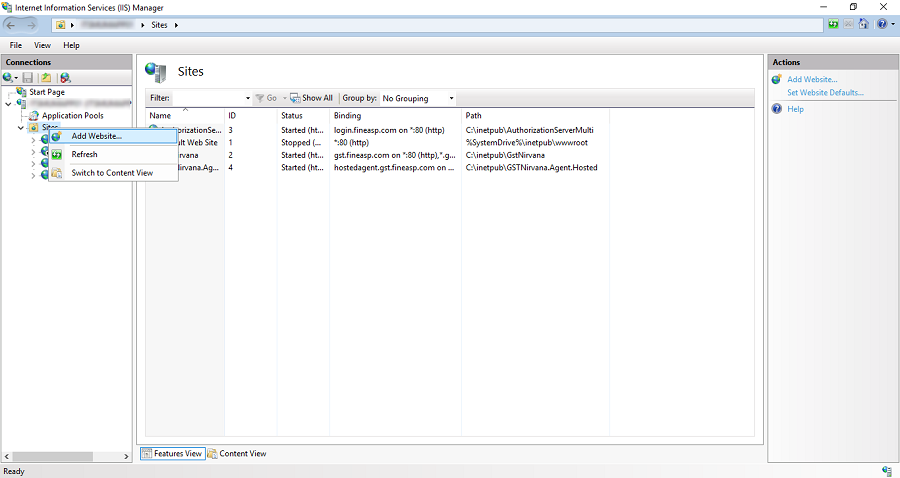Image resolution: width=900 pixels, height=478 pixels.
Task: Select the Default Web Site row
Action: (378, 142)
